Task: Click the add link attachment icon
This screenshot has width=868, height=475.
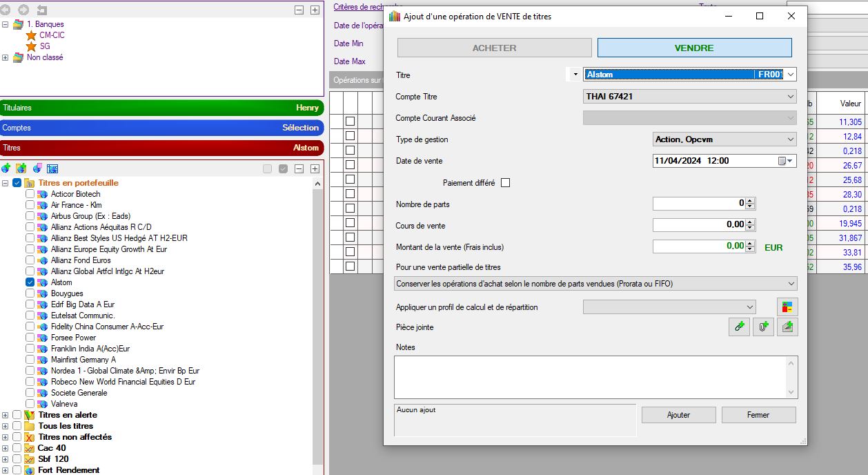Action: coord(739,327)
